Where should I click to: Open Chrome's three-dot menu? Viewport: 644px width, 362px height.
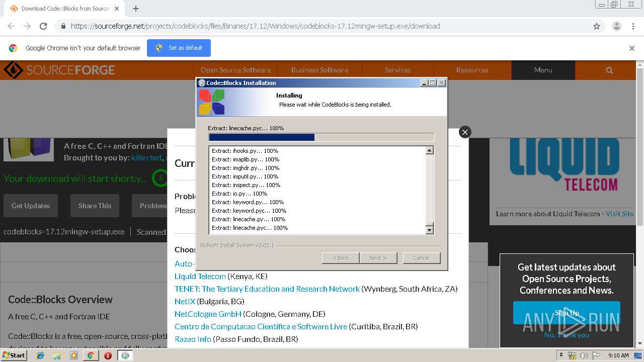[633, 26]
